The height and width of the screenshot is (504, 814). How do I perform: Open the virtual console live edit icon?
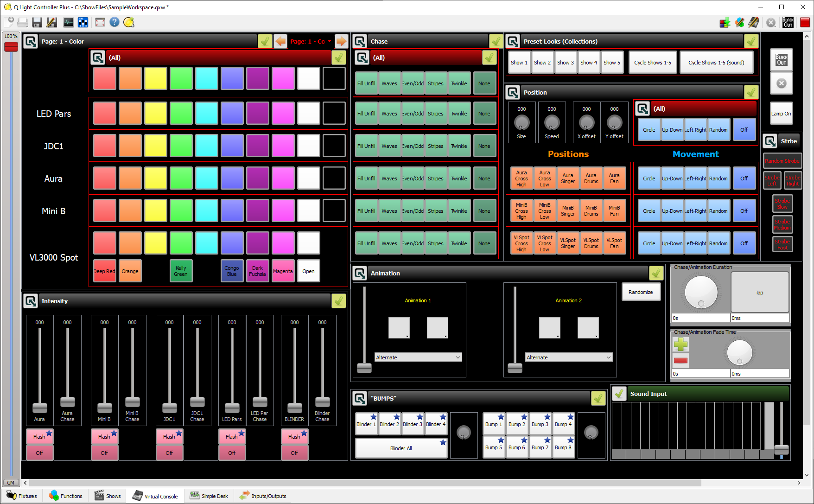click(754, 22)
